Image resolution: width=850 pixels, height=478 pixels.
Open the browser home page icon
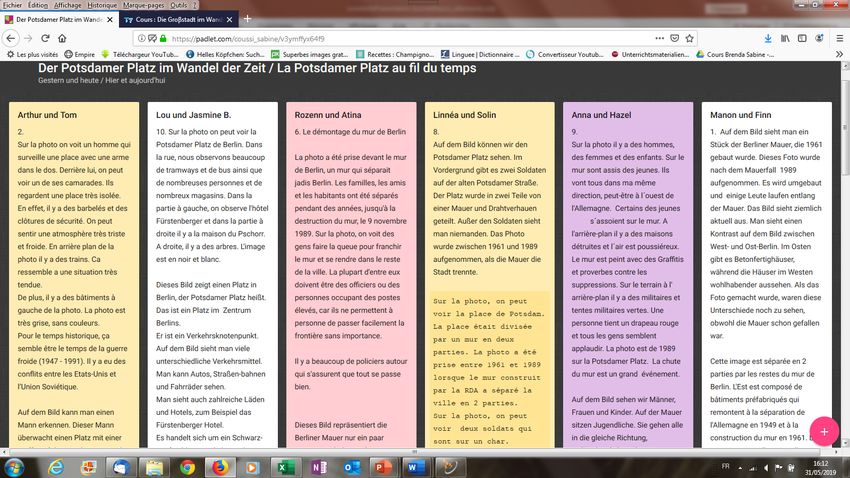(x=62, y=38)
